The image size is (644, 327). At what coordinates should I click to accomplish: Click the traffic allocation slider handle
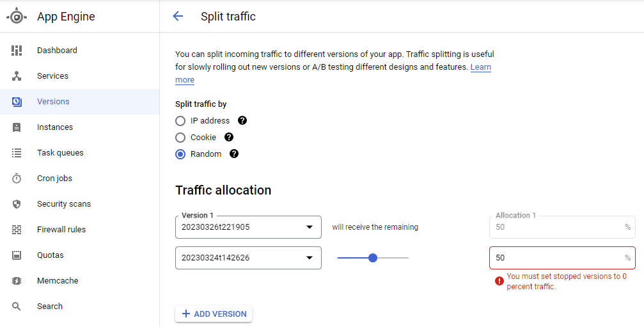point(373,258)
